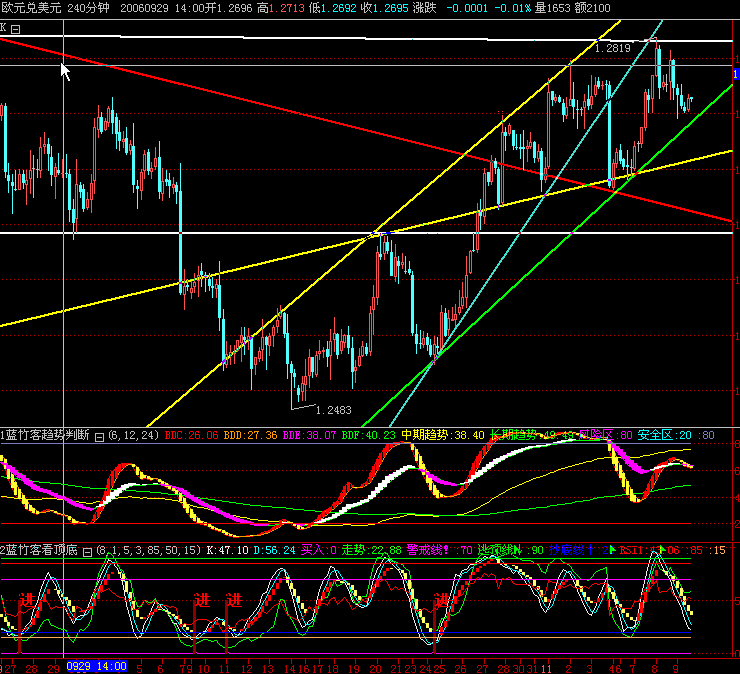Click the 量1653 volume value in header
Viewport: 740px width, 674px height.
(552, 8)
